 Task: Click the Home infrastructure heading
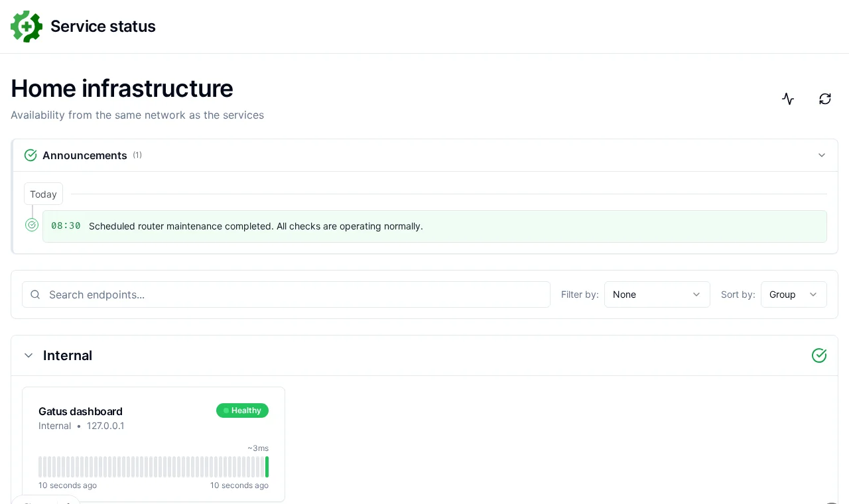click(122, 88)
